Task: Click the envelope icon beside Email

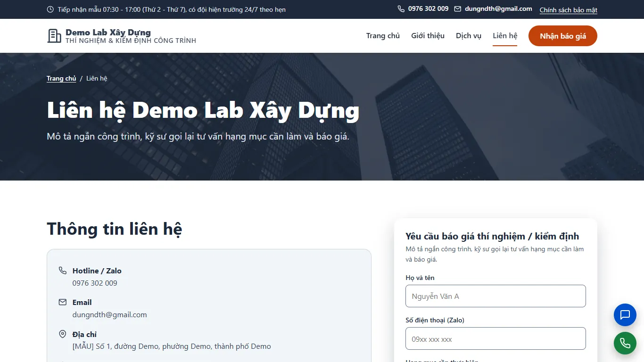Action: click(62, 302)
